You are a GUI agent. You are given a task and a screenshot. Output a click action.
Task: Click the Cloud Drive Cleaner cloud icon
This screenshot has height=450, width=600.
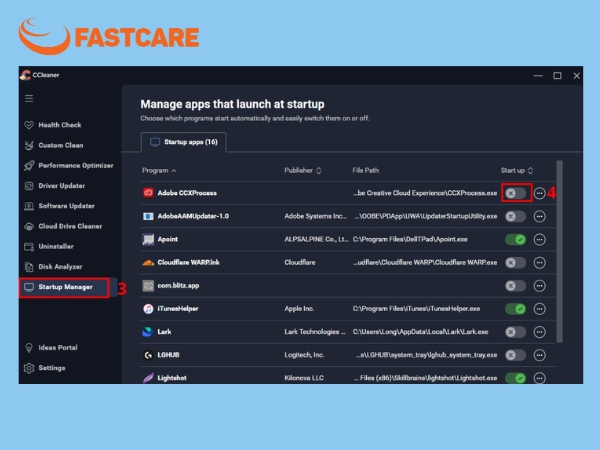29,226
